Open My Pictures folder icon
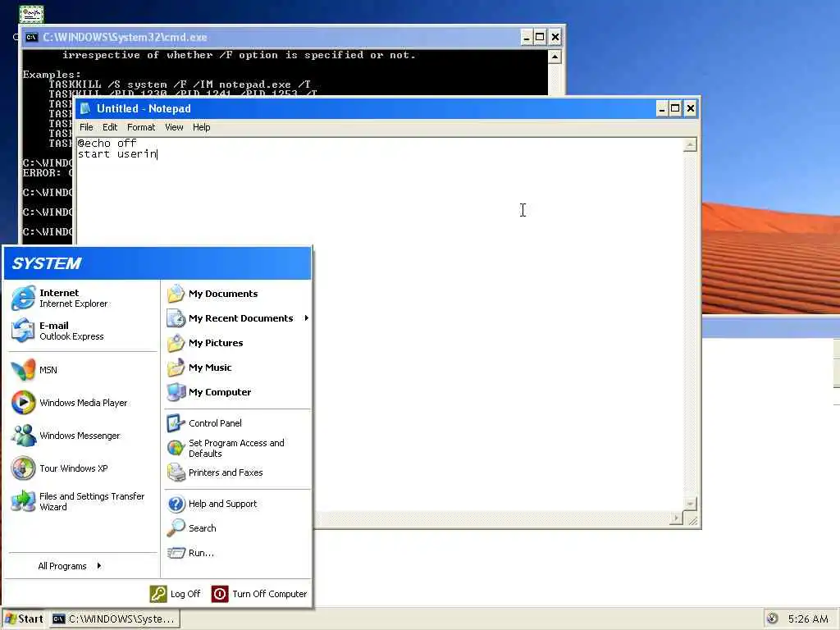The image size is (840, 630). point(176,343)
